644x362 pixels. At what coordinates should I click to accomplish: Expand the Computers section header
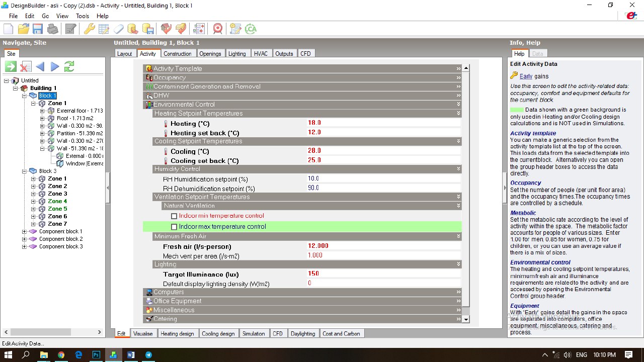(x=303, y=292)
